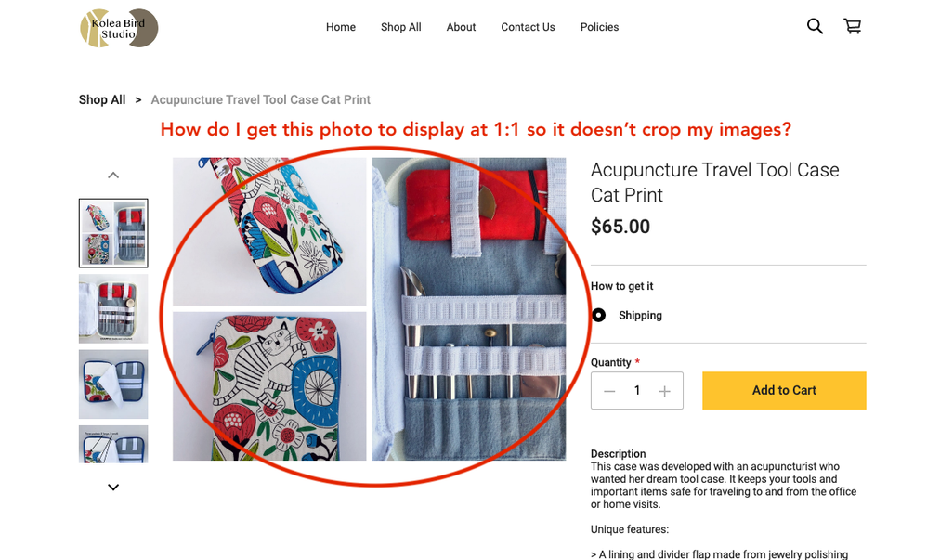Select the third product thumbnail

click(x=113, y=384)
